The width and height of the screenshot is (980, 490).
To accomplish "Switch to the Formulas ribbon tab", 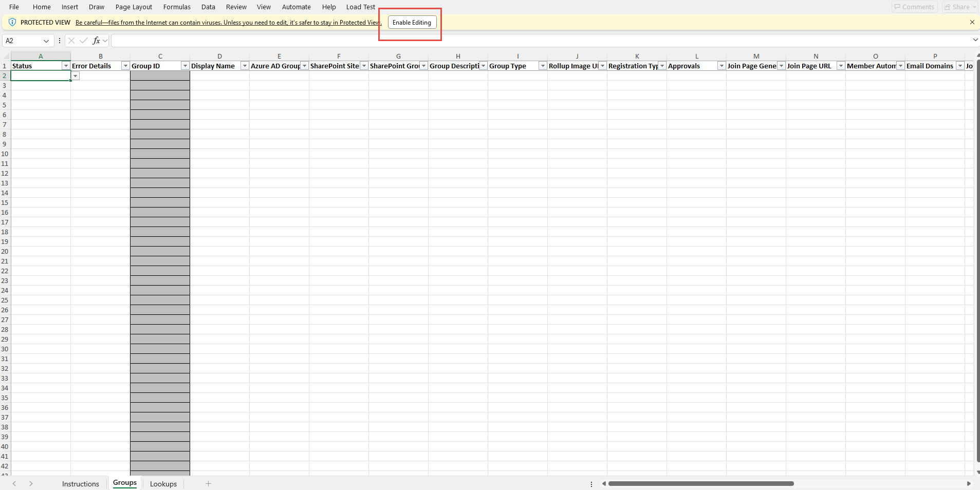I will [x=177, y=7].
